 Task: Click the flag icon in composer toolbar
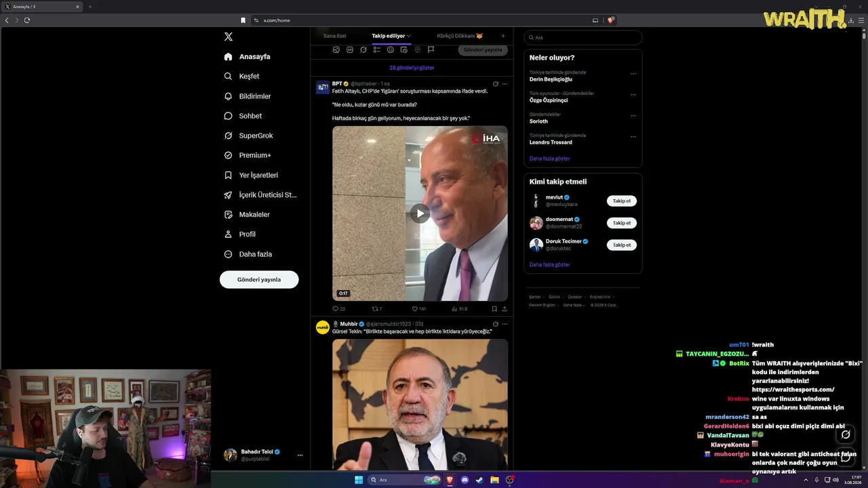coord(431,49)
